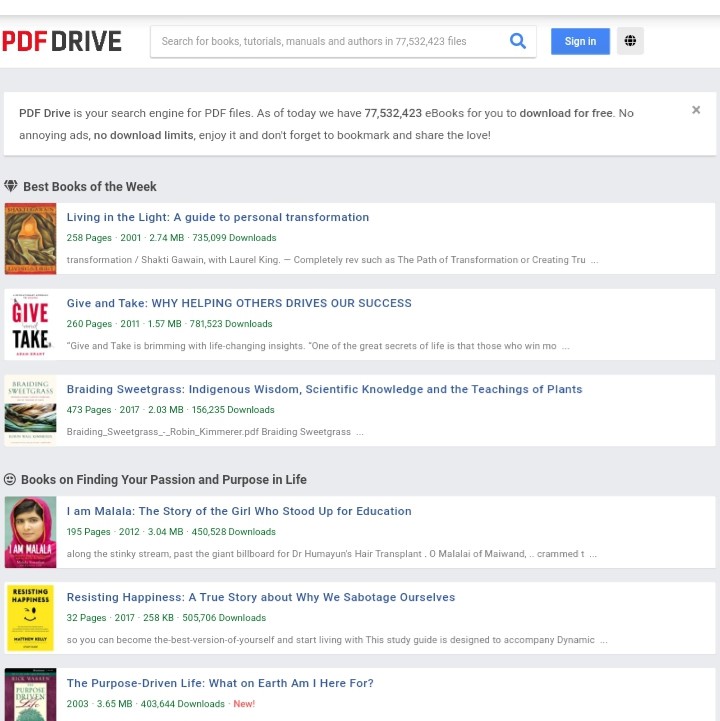
Task: Open Give and Take book link
Action: tap(239, 303)
